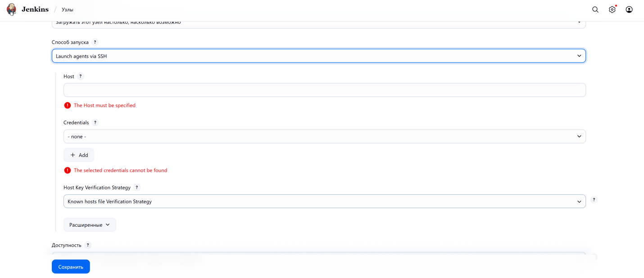Show help for the Host field
644x278 pixels.
coord(81,76)
